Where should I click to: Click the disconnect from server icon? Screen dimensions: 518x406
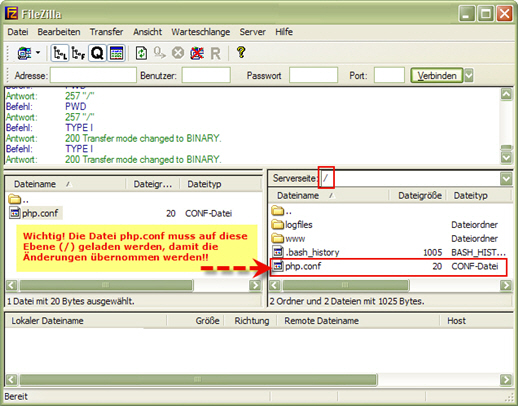tap(197, 53)
